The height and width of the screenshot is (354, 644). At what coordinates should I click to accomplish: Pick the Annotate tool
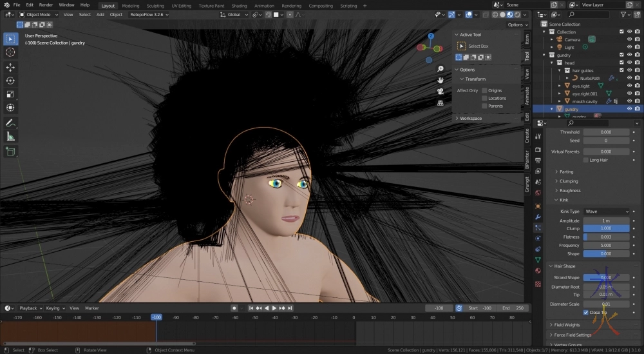[x=10, y=123]
